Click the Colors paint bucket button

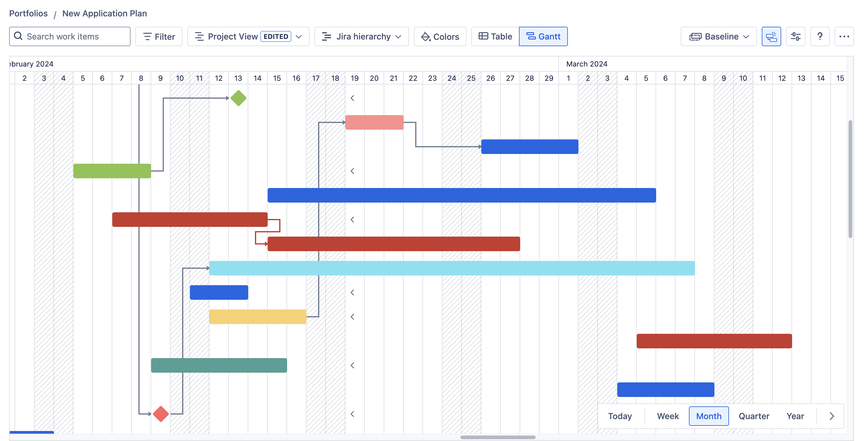click(440, 36)
